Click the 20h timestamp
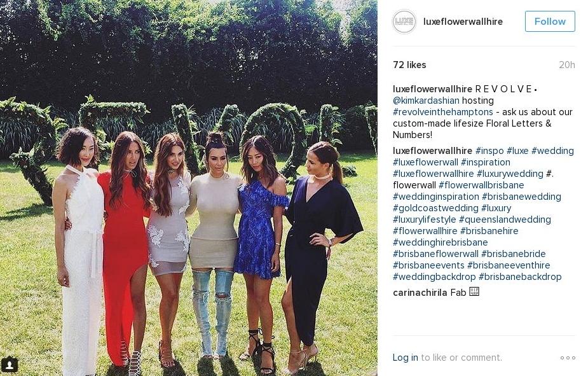 coord(566,65)
